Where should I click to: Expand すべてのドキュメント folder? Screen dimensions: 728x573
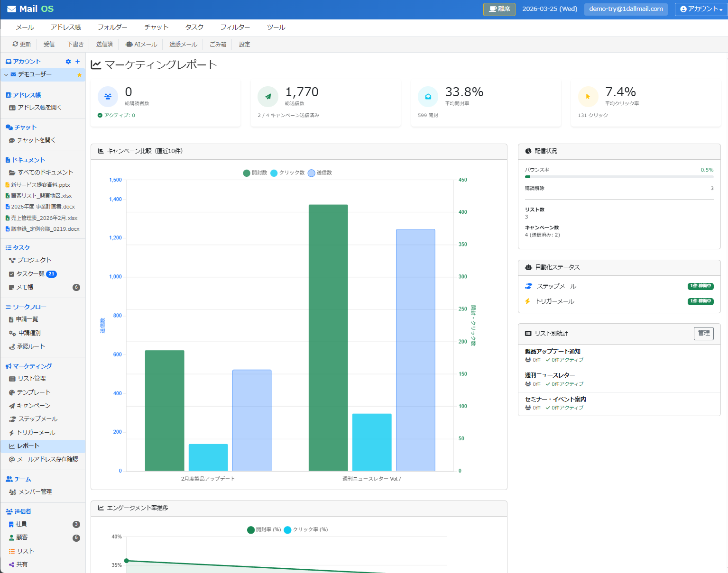[45, 173]
